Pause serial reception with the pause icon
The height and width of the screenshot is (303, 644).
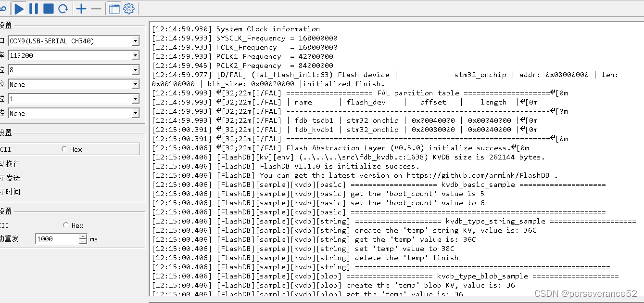[x=34, y=8]
